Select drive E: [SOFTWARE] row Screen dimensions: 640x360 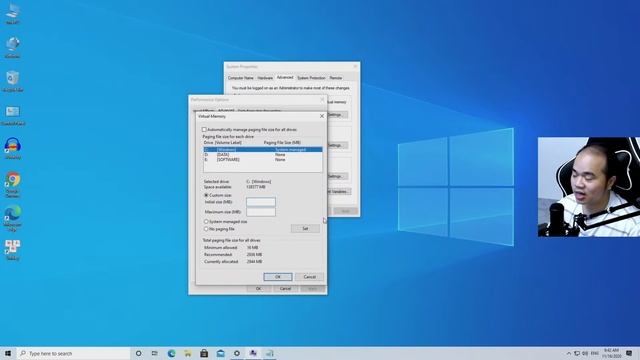[263, 160]
